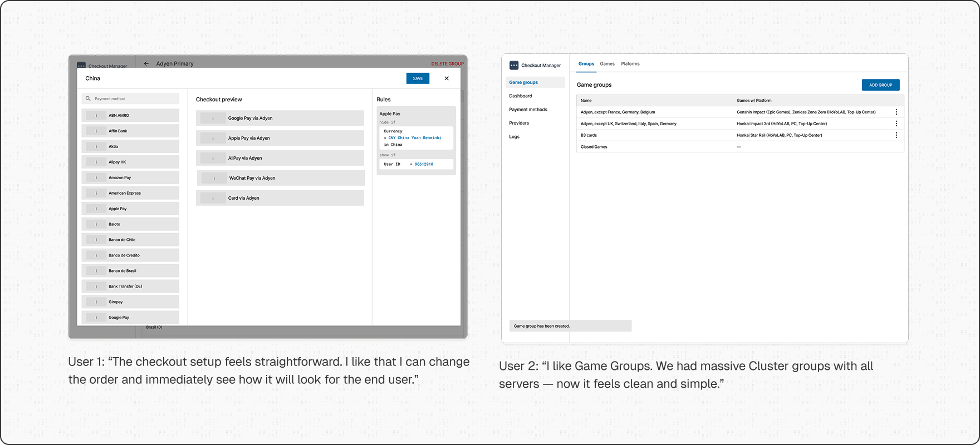Click the icon next to Banco de Credito

click(96, 255)
